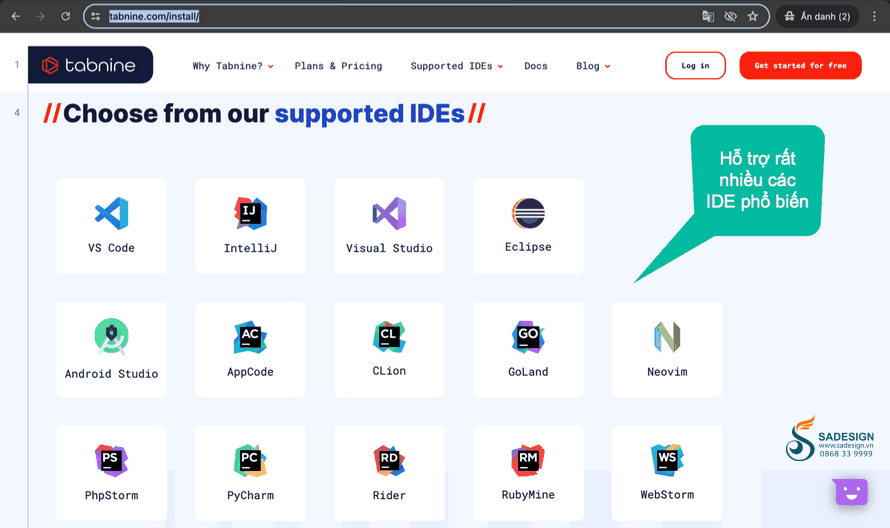
Task: Go back with browser back arrow
Action: pos(15,16)
